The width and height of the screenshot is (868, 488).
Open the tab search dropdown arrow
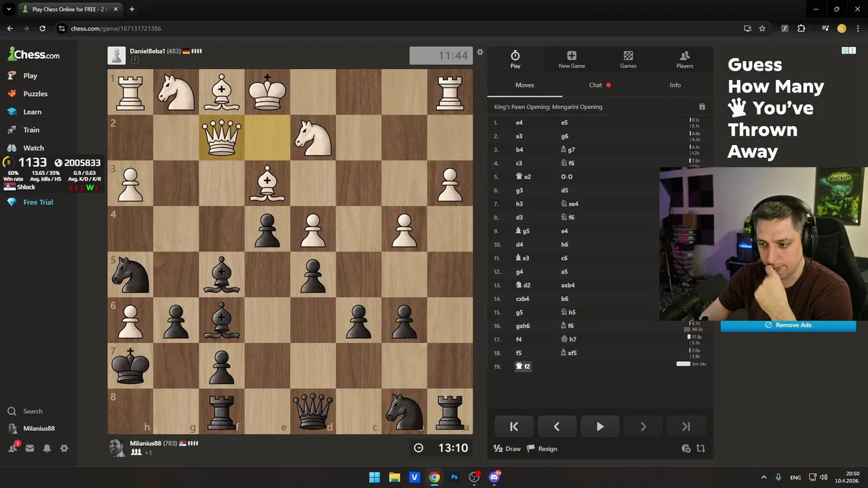(9, 9)
